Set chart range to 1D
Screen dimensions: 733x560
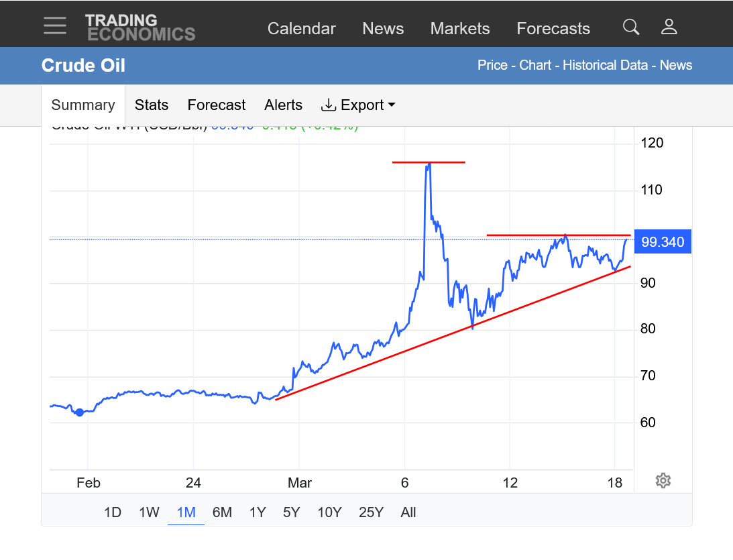113,512
